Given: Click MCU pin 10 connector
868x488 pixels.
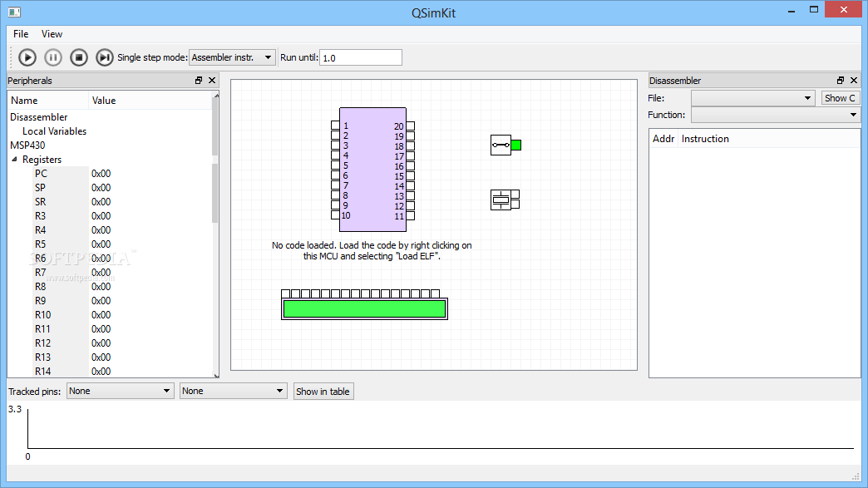Looking at the screenshot, I should 335,215.
